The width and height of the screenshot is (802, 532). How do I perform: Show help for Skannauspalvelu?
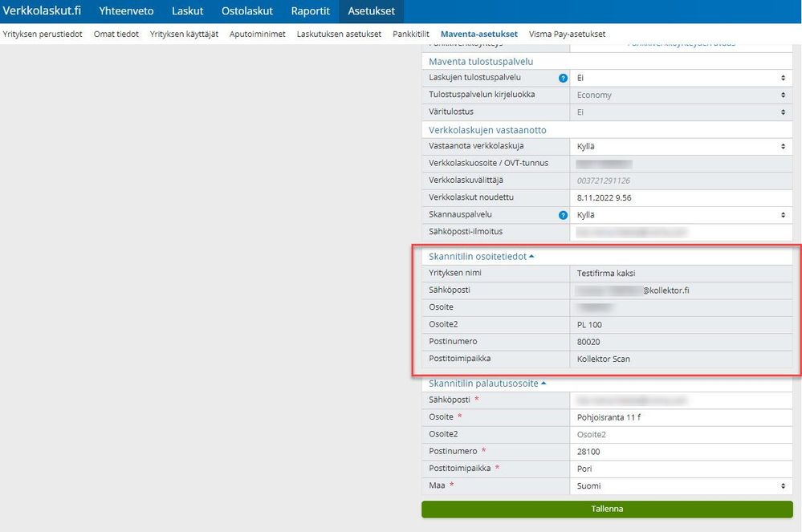563,215
